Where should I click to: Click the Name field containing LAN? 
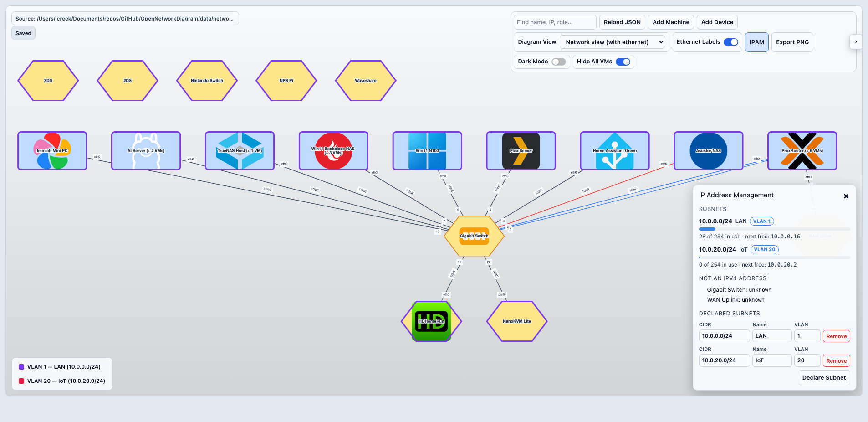click(772, 336)
